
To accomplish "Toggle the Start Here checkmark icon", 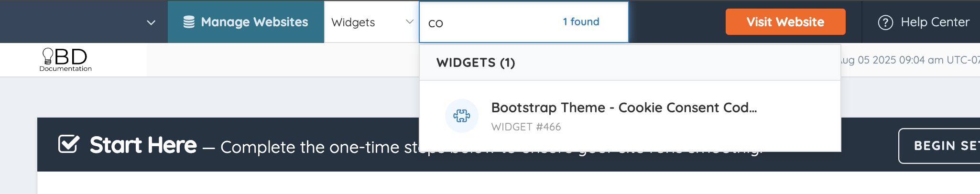I will coord(69,144).
